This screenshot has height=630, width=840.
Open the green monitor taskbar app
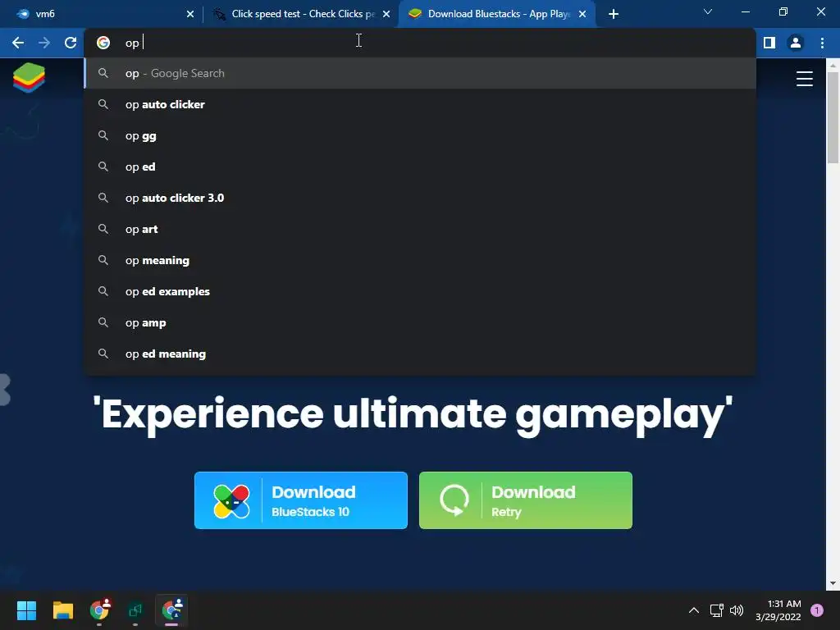135,610
